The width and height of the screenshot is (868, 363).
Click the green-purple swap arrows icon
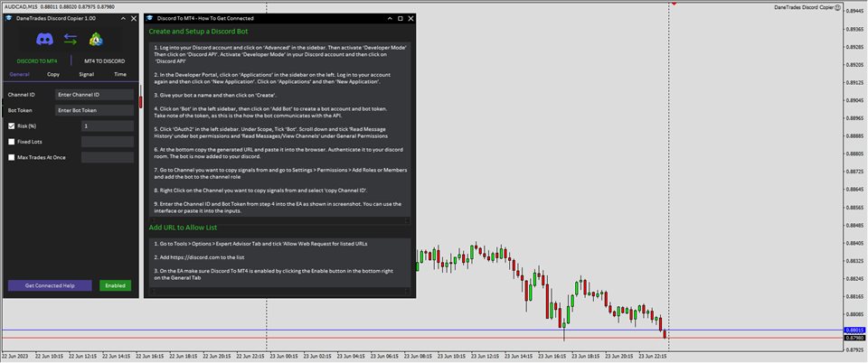pos(71,39)
